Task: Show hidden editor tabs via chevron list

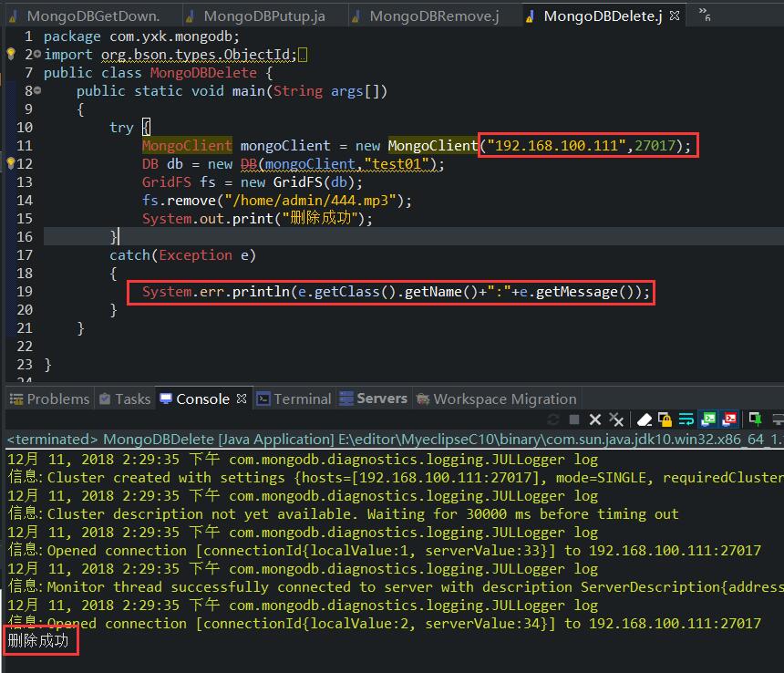Action: 705,15
